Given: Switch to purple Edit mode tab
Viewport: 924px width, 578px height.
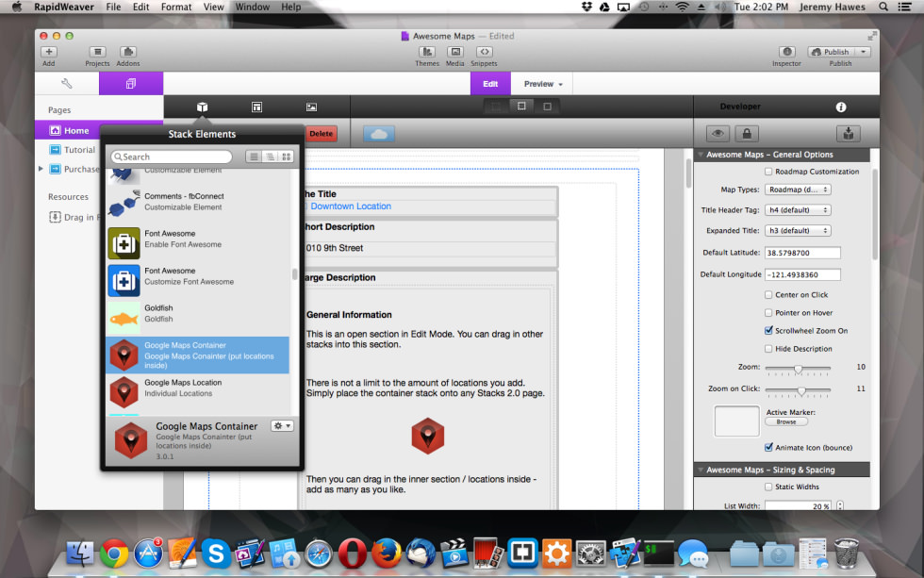Looking at the screenshot, I should coord(490,84).
